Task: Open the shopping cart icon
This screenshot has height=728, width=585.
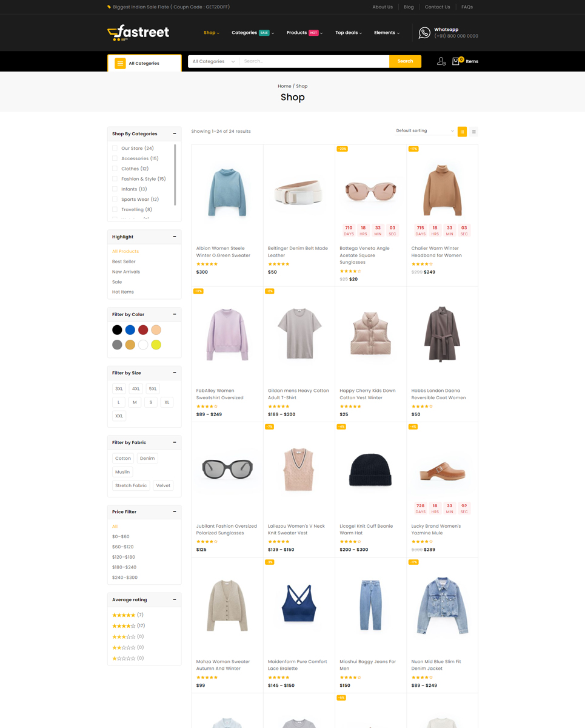Action: click(456, 61)
